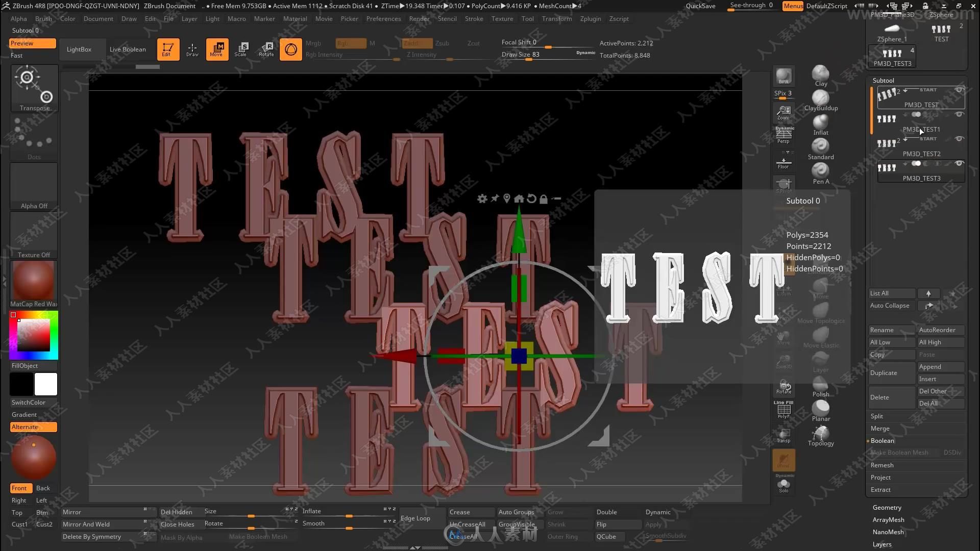Click the Move gizmo mode icon
Screen dimensions: 980x551
click(217, 49)
